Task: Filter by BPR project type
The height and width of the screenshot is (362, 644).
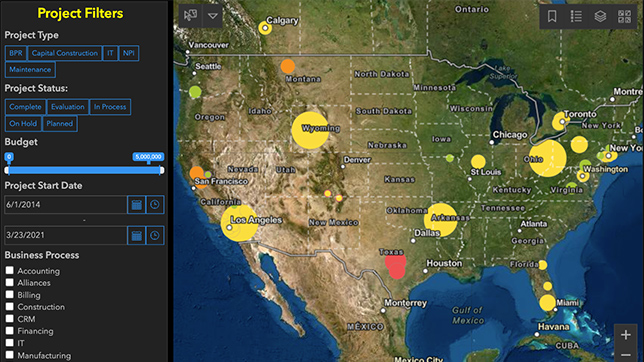Action: 16,53
